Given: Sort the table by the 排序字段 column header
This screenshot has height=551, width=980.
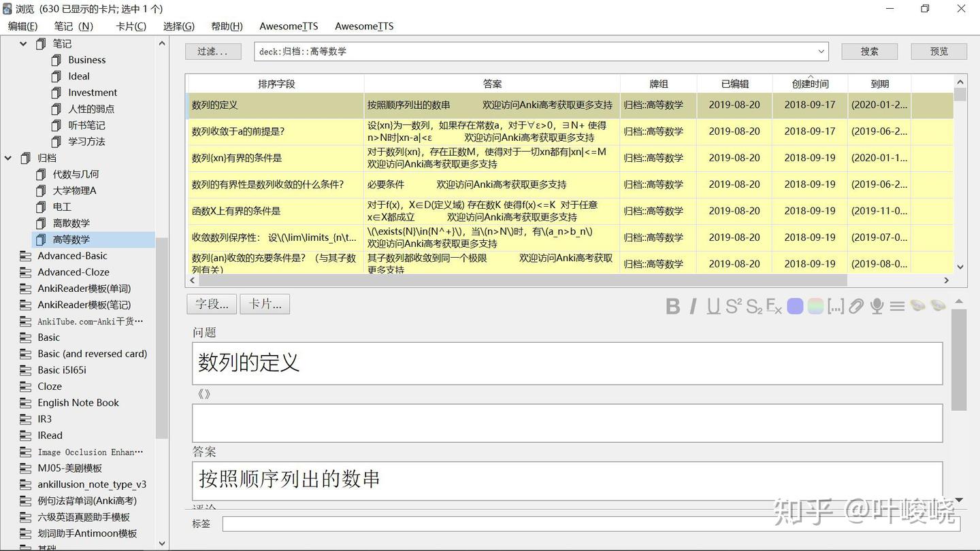Looking at the screenshot, I should 276,84.
